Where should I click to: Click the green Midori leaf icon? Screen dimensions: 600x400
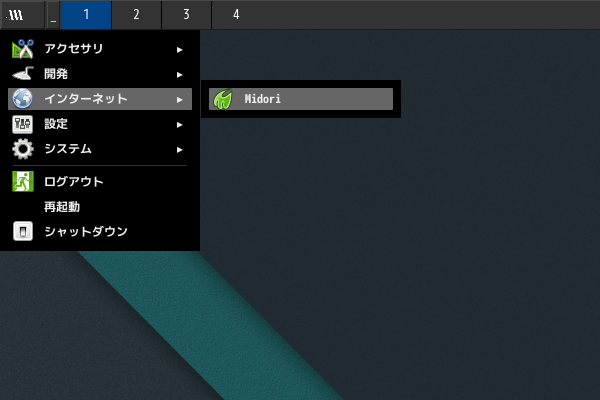coord(223,99)
